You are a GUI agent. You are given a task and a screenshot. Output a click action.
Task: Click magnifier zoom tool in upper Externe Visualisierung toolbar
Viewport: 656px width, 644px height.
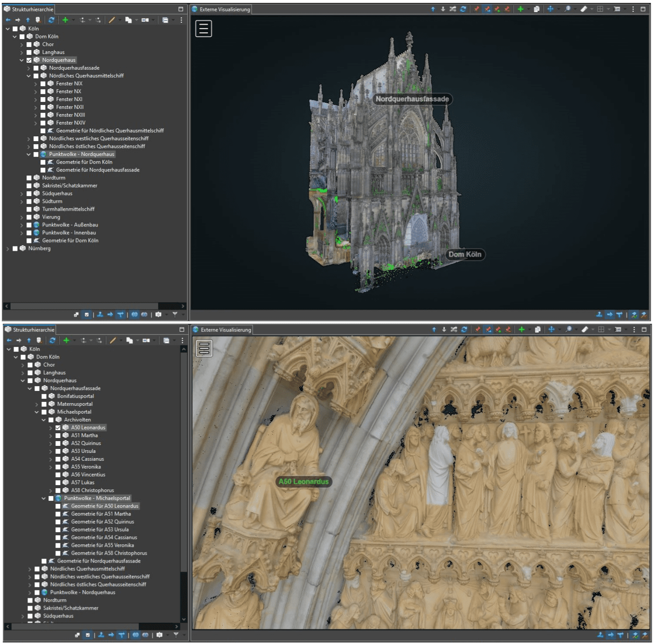(x=567, y=9)
